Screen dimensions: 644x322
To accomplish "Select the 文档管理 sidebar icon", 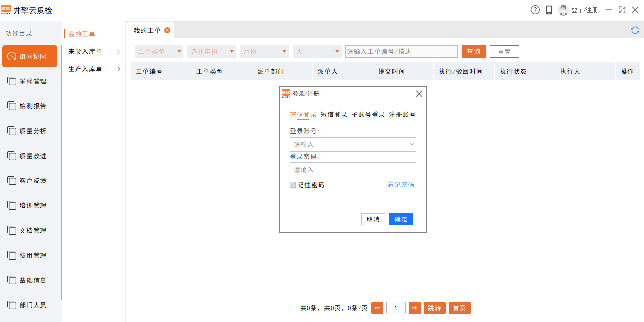I will coord(30,230).
